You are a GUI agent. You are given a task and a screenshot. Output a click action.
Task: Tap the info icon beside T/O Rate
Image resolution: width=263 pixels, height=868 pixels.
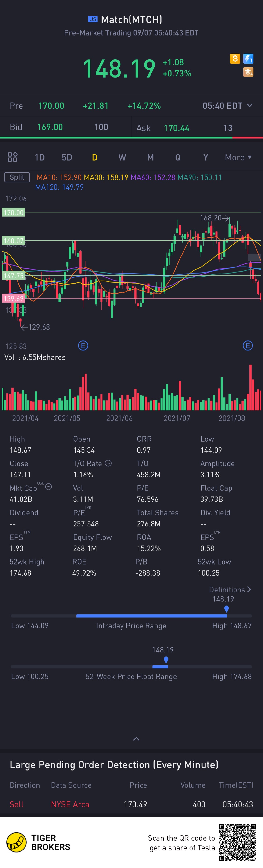coord(108,463)
